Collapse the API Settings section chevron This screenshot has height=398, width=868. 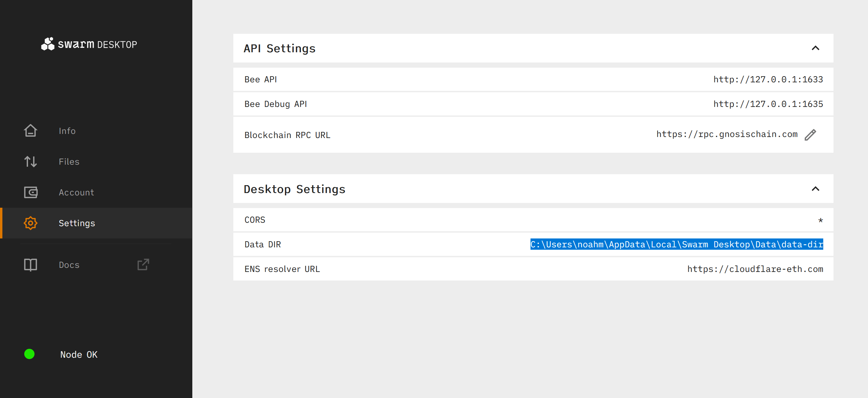[x=815, y=48]
